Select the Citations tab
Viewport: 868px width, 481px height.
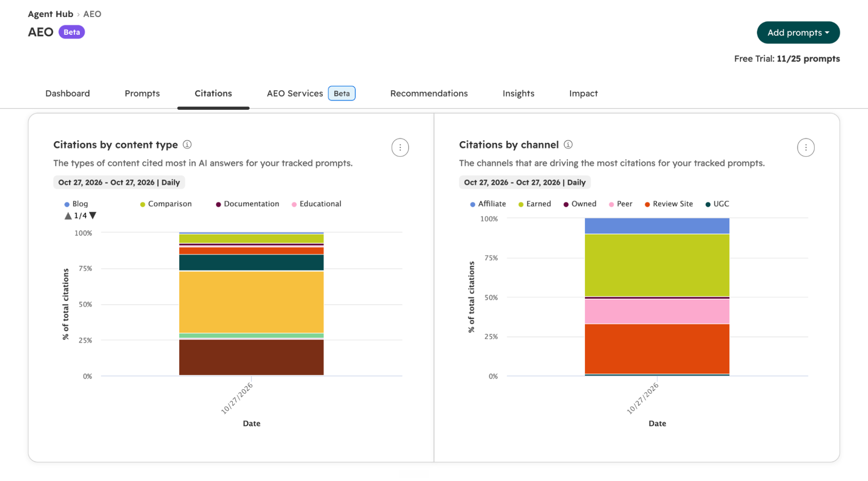point(213,94)
